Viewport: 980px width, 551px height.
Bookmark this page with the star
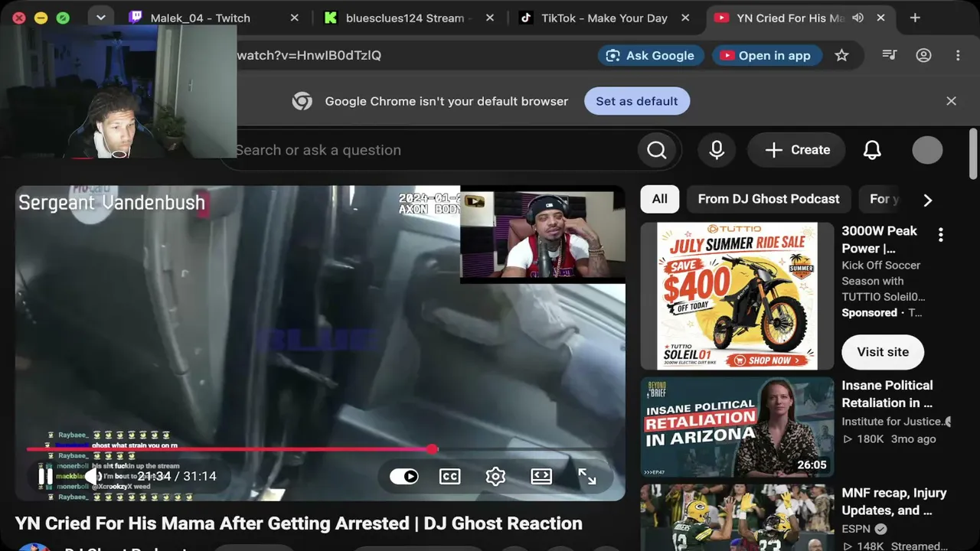tap(842, 55)
